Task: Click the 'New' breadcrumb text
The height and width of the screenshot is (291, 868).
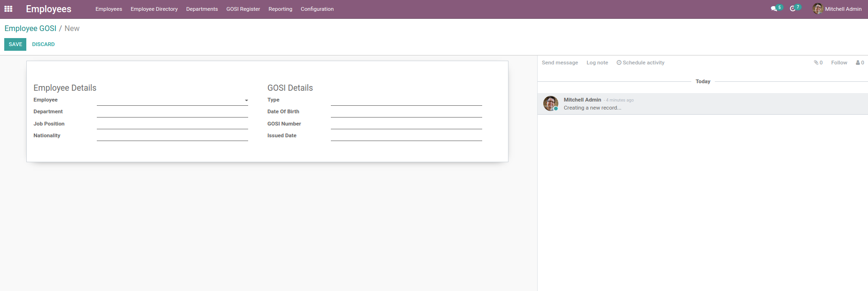Action: 72,28
